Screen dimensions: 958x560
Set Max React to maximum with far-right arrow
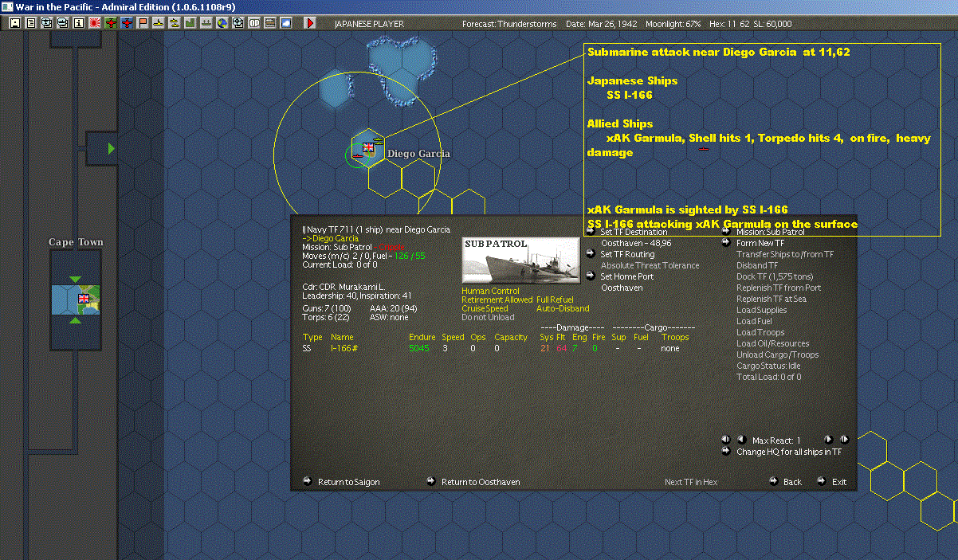click(844, 439)
